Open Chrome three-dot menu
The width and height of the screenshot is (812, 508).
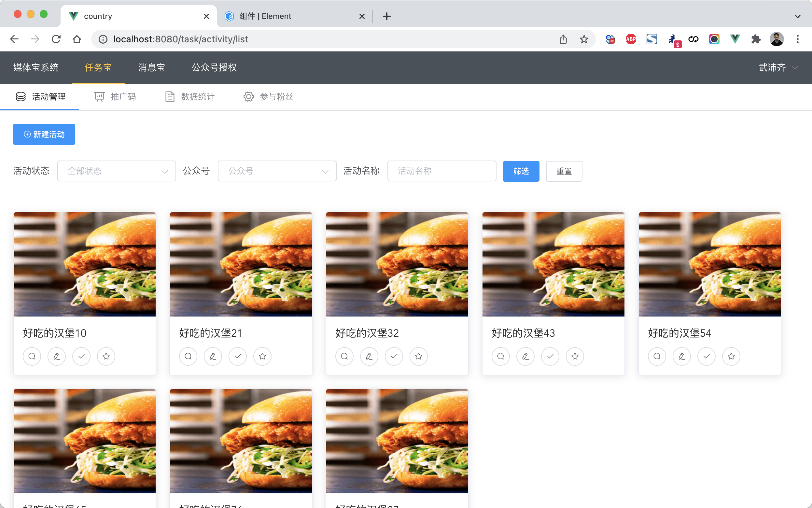(x=798, y=39)
